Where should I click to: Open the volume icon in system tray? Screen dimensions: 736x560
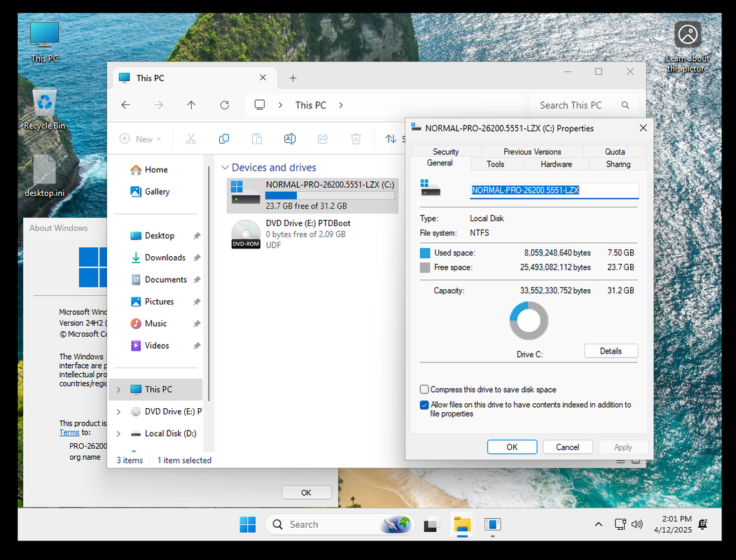coord(637,524)
